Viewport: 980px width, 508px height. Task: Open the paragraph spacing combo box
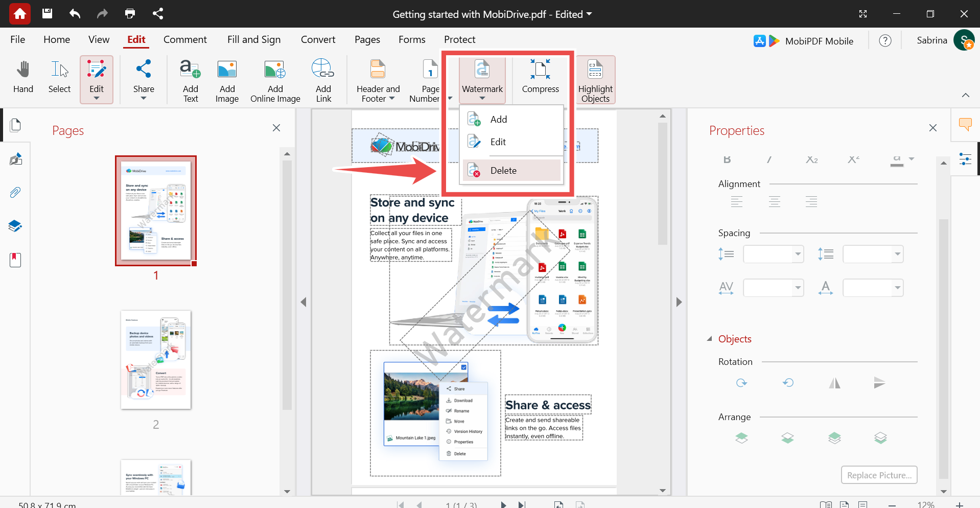coord(873,254)
